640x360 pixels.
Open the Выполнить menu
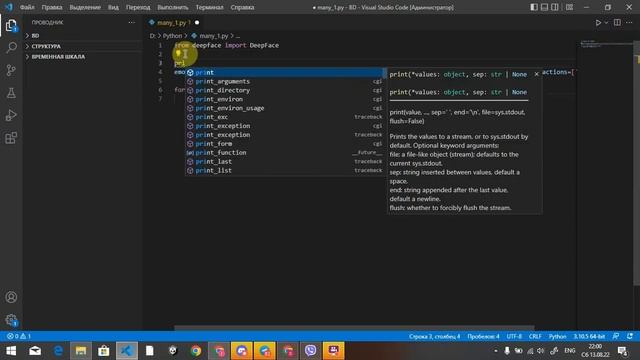[x=173, y=7]
